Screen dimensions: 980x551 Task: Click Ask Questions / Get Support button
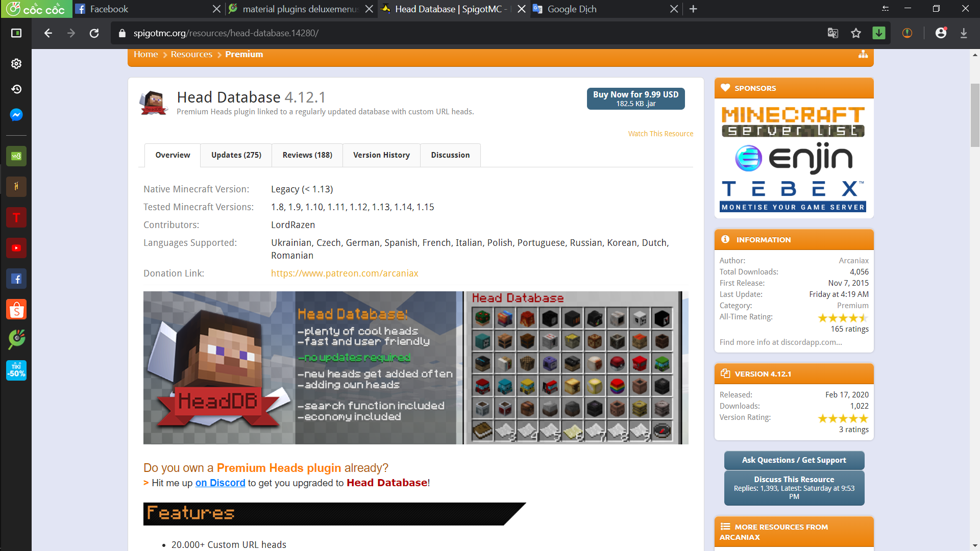point(794,460)
